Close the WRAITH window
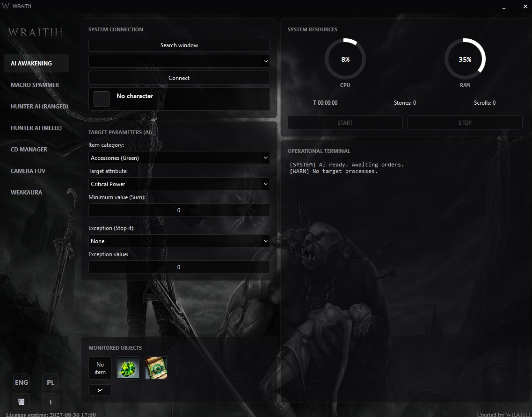The width and height of the screenshot is (532, 417). (525, 7)
